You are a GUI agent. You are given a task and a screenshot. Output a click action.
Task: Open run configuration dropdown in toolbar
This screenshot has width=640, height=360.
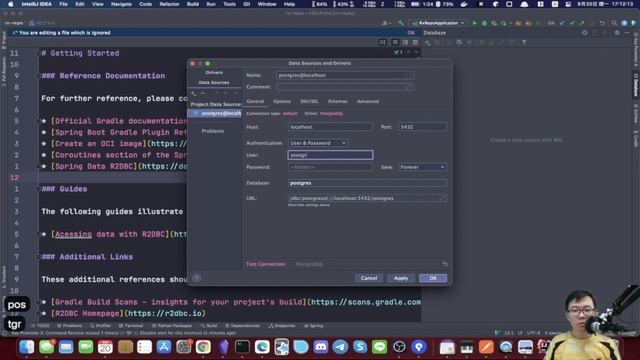tap(439, 23)
